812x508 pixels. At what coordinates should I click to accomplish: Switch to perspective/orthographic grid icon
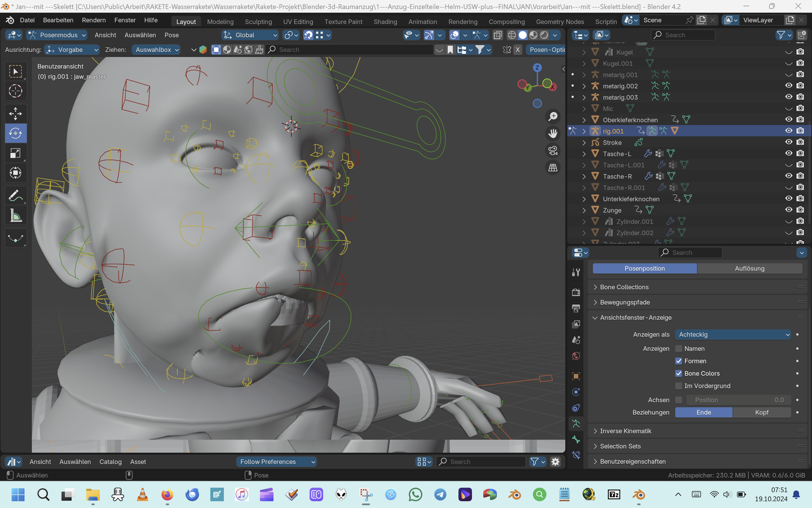point(553,168)
